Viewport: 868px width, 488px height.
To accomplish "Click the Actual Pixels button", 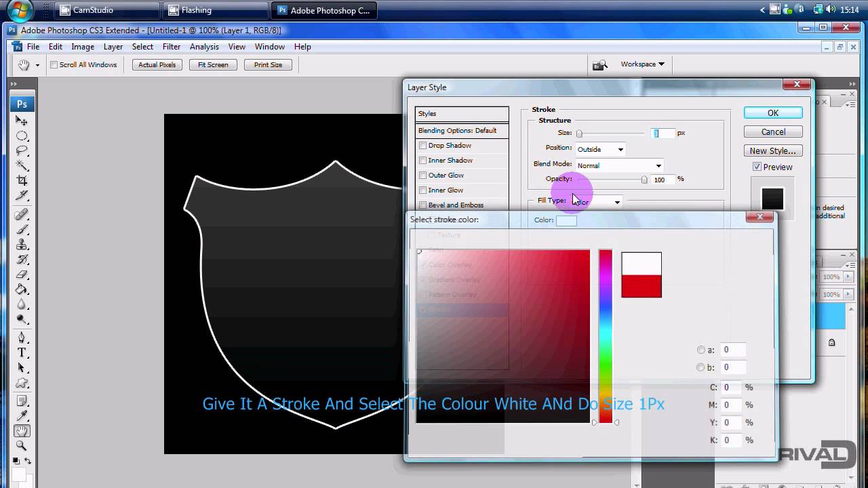I will coord(157,65).
